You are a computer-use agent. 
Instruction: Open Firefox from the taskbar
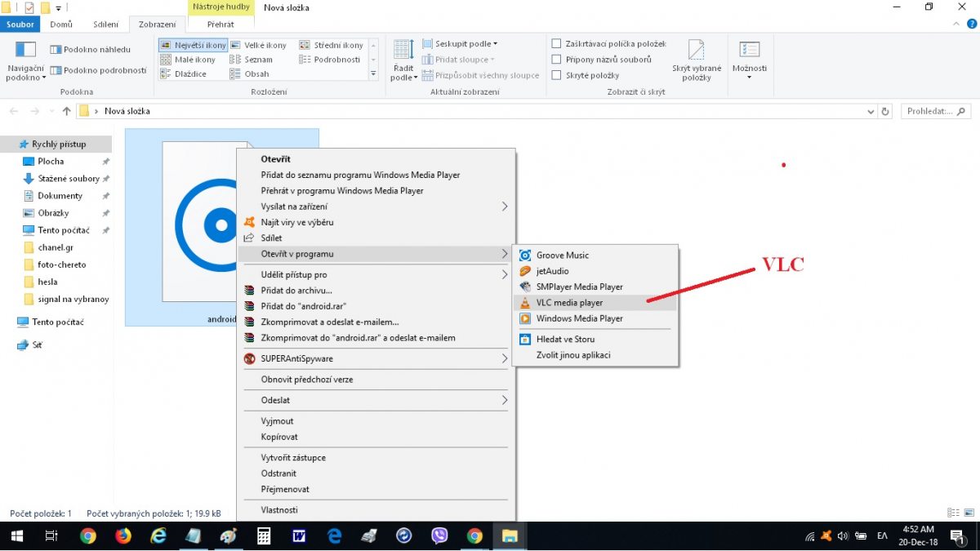click(123, 536)
